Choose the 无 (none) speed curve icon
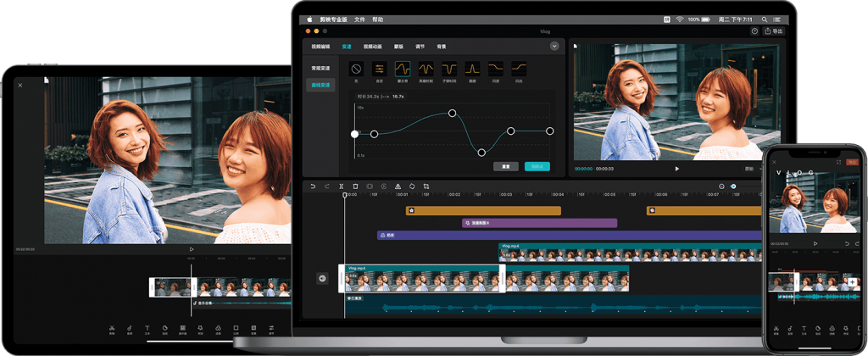This screenshot has width=868, height=356. (x=356, y=69)
